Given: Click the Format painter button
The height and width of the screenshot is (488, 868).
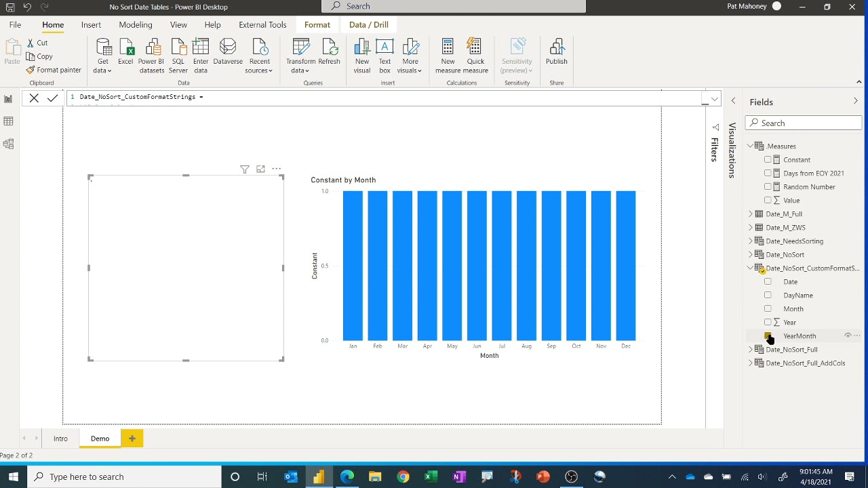Looking at the screenshot, I should pos(54,70).
